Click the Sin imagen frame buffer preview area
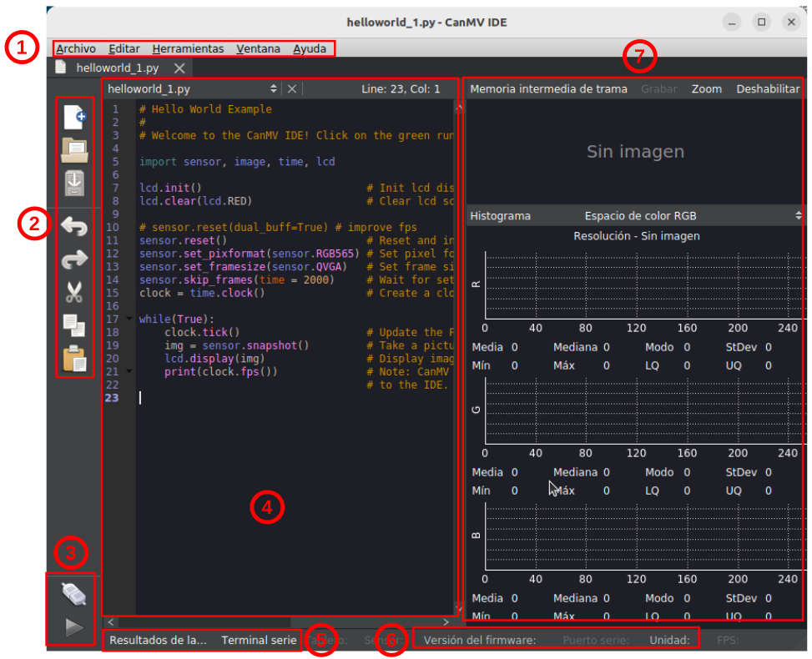 635,152
